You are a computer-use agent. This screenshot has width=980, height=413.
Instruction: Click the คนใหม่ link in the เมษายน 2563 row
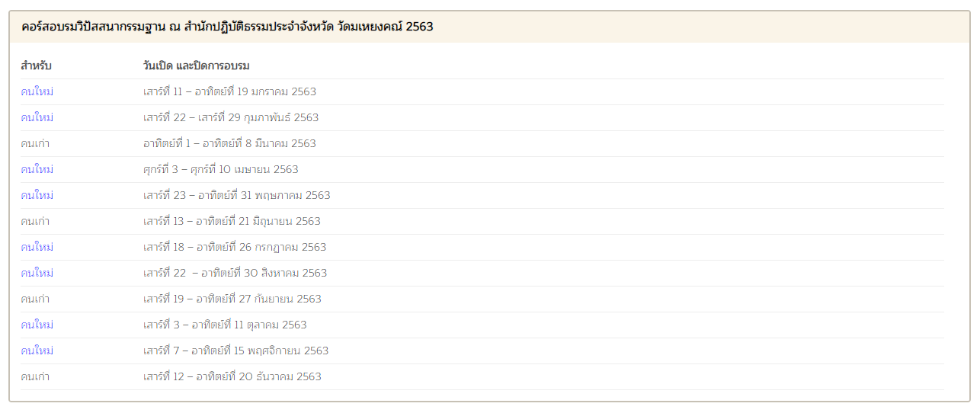(37, 170)
